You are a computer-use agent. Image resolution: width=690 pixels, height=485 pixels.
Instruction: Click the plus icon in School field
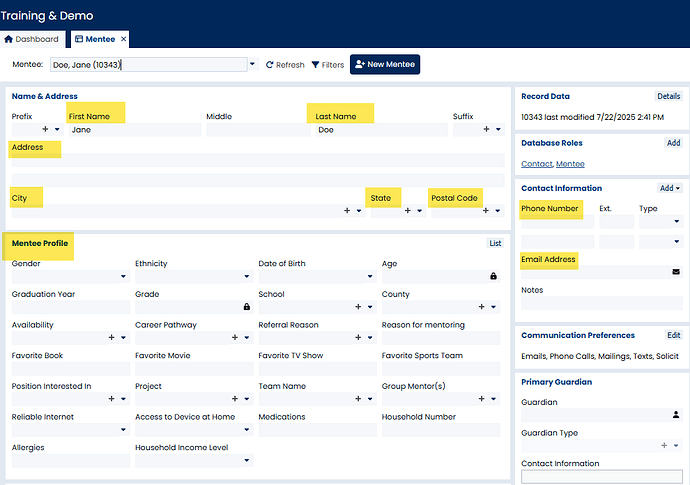tap(358, 307)
